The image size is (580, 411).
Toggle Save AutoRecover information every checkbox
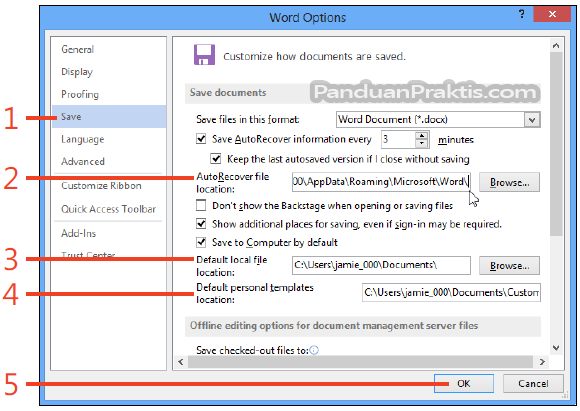tap(201, 139)
